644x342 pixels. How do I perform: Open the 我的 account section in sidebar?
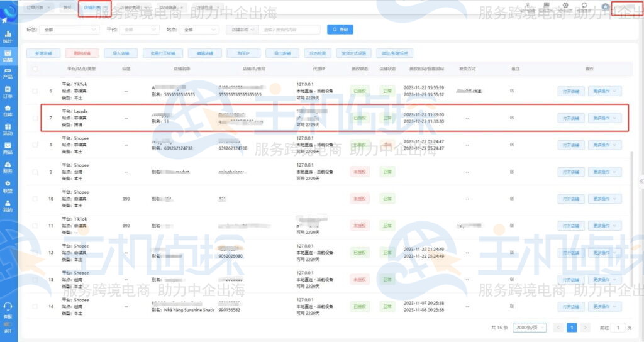tap(8, 206)
